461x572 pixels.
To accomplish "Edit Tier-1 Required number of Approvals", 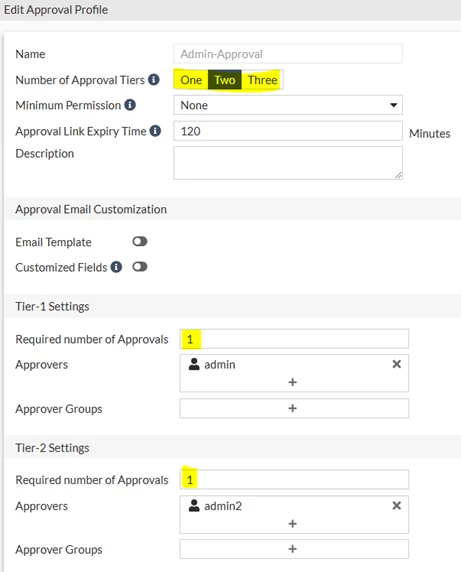I will pyautogui.click(x=294, y=339).
